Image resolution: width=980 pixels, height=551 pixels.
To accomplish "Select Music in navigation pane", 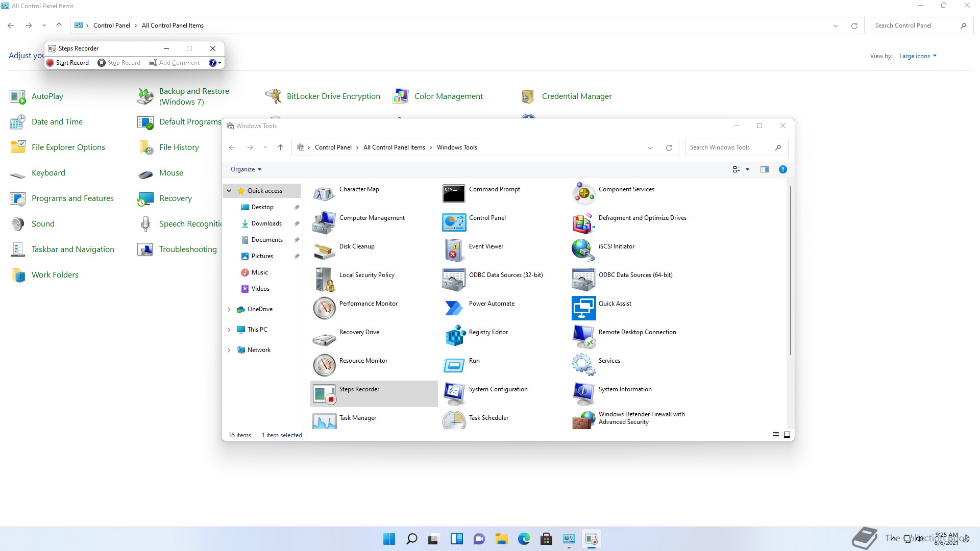I will 260,272.
